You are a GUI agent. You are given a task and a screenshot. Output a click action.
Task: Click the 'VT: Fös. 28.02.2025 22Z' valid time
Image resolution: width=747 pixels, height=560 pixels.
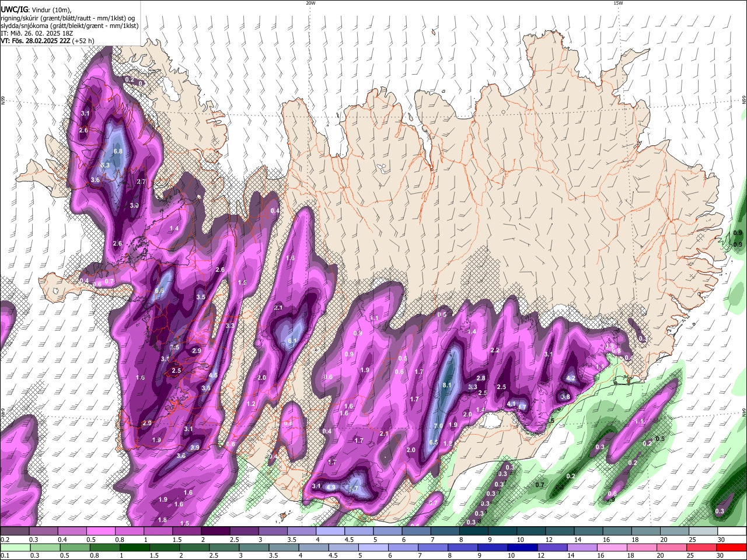pos(35,41)
